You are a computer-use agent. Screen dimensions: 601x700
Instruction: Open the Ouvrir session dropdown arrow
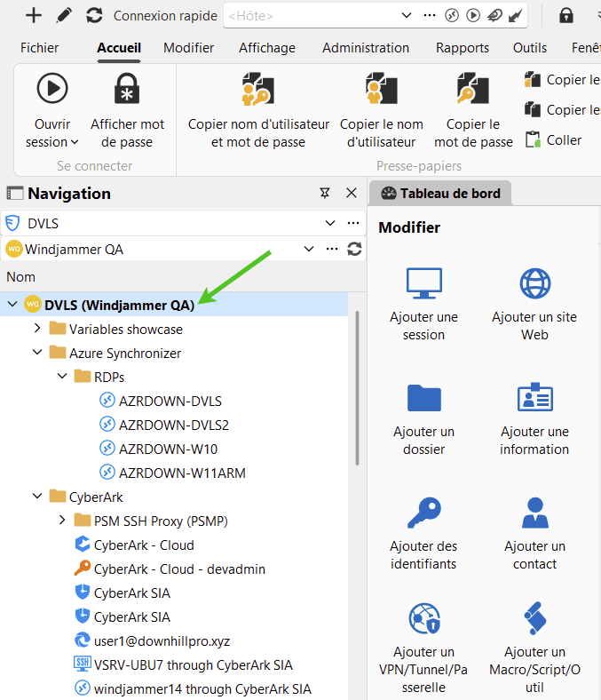74,142
